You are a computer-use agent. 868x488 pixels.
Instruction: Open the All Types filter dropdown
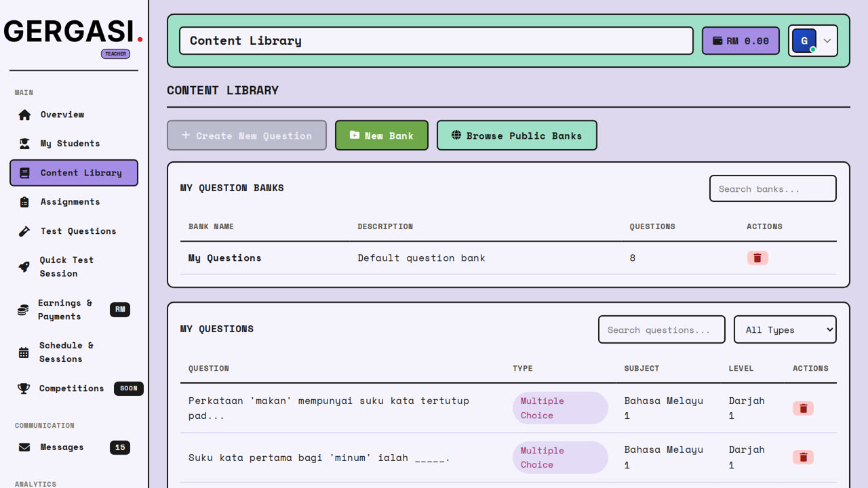coord(785,329)
